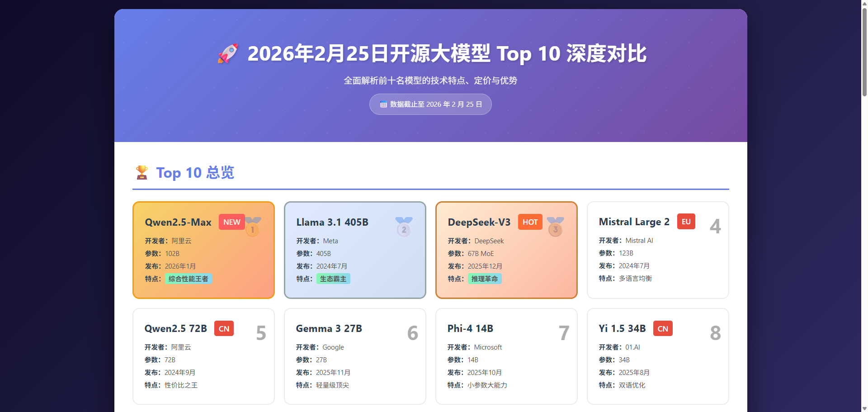This screenshot has width=868, height=412.
Task: Click the 2026年1月 release date
Action: click(180, 266)
